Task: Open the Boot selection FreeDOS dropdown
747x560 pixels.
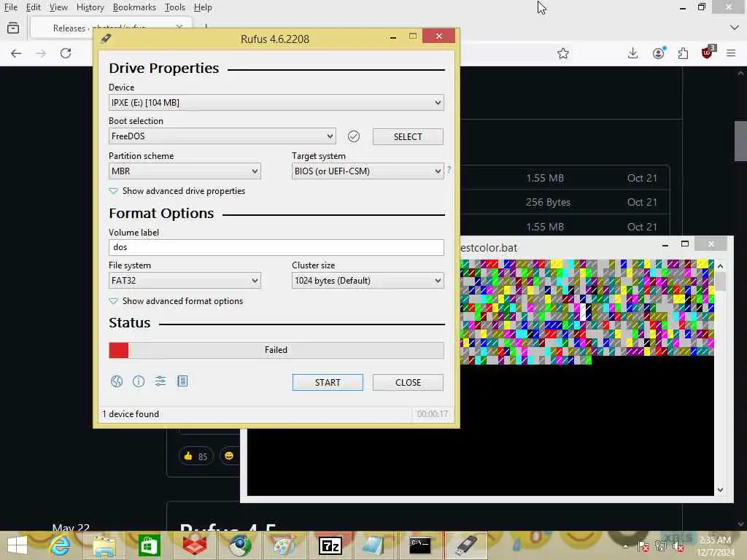Action: 222,136
